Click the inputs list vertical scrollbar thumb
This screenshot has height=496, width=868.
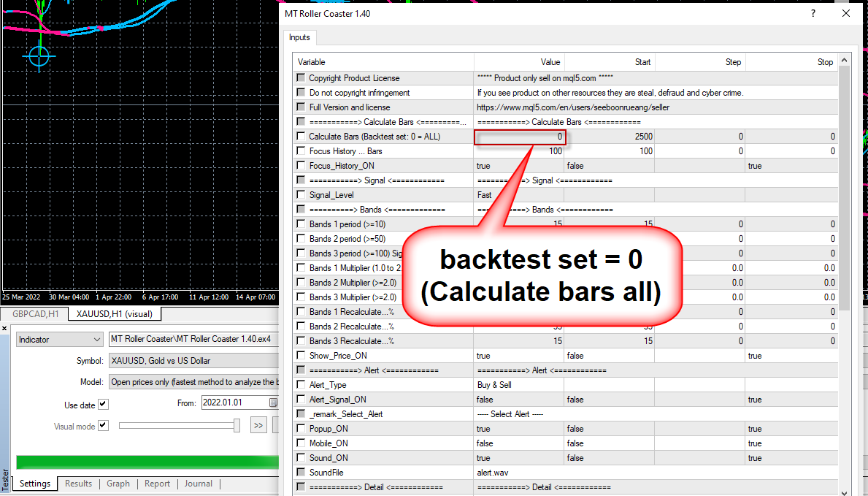click(844, 188)
